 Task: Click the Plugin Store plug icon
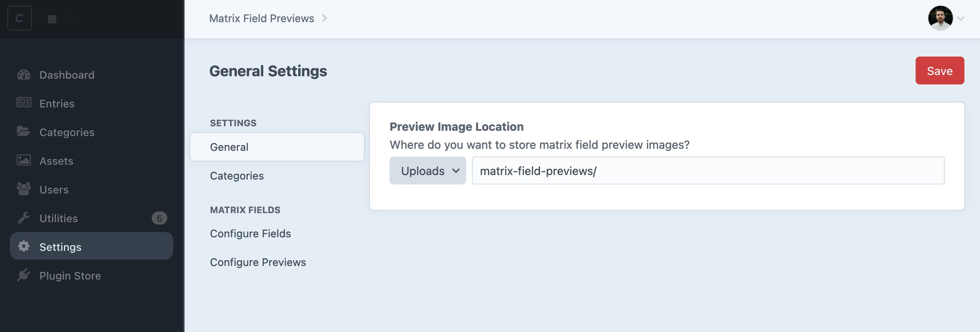(x=24, y=275)
